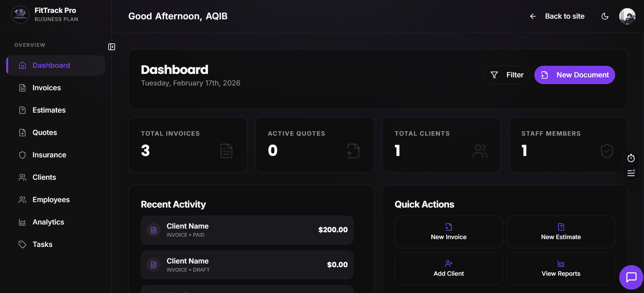Select the Analytics chart icon

click(x=22, y=222)
